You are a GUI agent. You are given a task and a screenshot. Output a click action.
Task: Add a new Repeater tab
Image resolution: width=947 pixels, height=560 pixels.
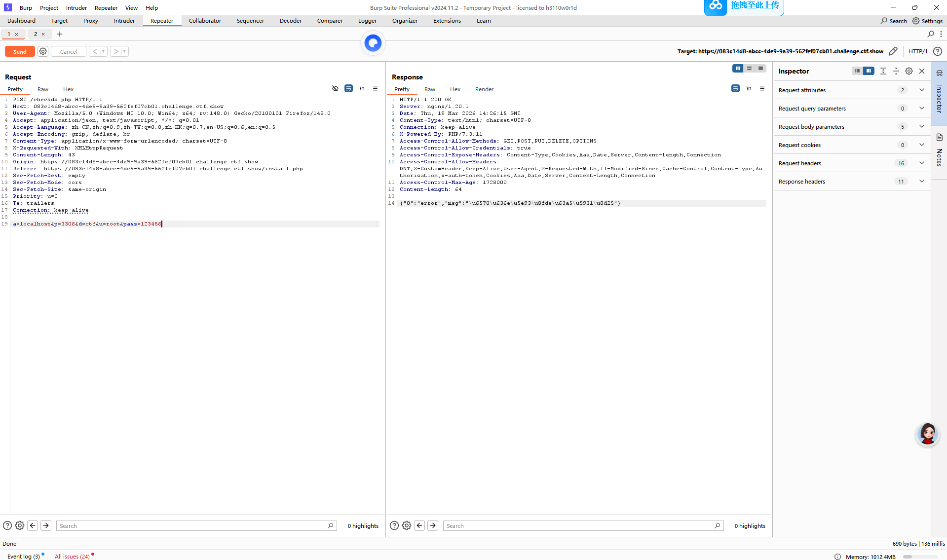pos(60,34)
